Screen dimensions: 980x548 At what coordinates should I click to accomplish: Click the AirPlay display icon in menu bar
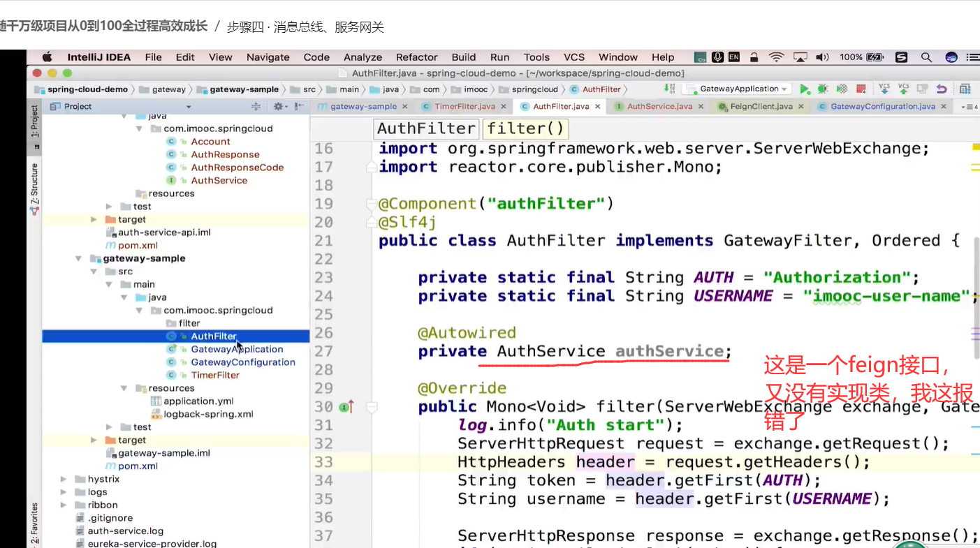click(x=800, y=57)
